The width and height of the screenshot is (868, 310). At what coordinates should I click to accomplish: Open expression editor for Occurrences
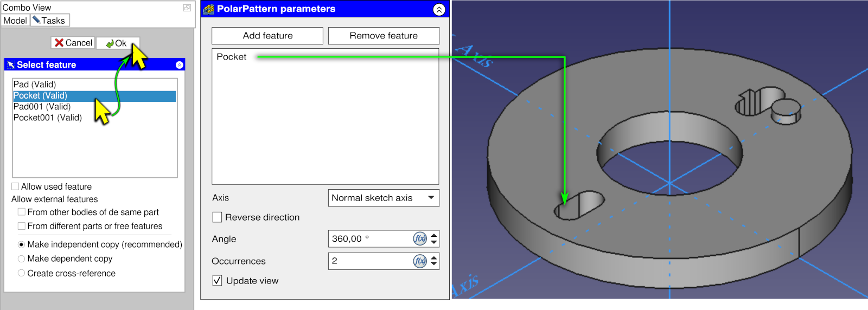(420, 261)
